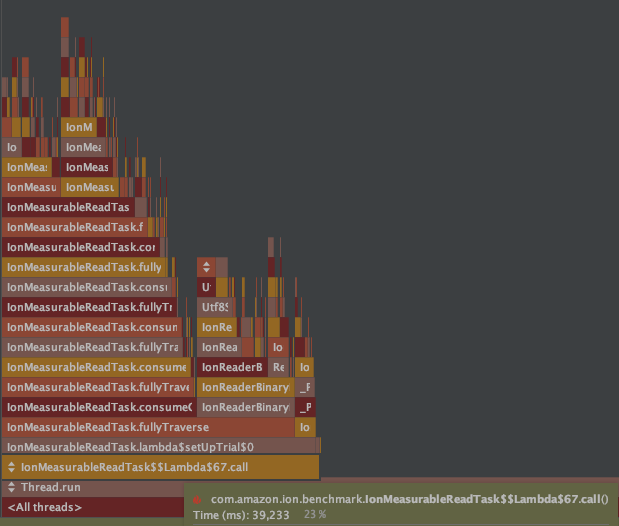Click the tooltip's full method name text

pyautogui.click(x=409, y=500)
